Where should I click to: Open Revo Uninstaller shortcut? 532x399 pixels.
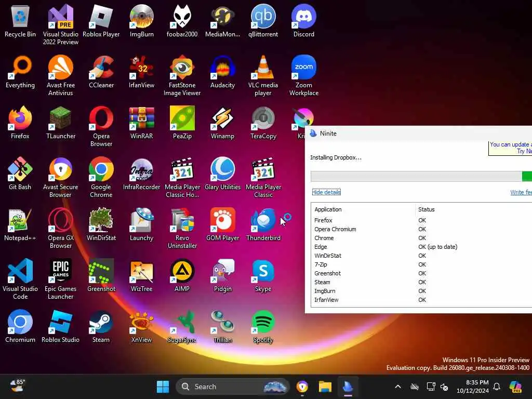[182, 228]
